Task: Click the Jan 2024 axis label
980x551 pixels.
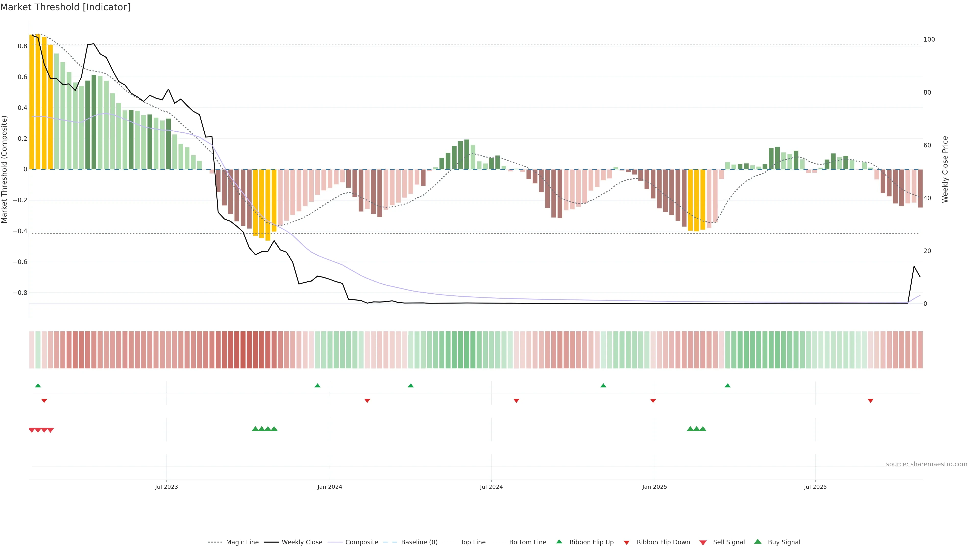Action: (x=330, y=487)
